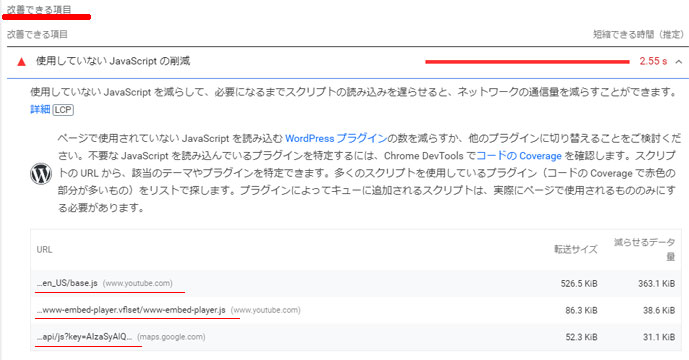
Task: Click the 短縮できる時間（推定）header
Action: [639, 34]
